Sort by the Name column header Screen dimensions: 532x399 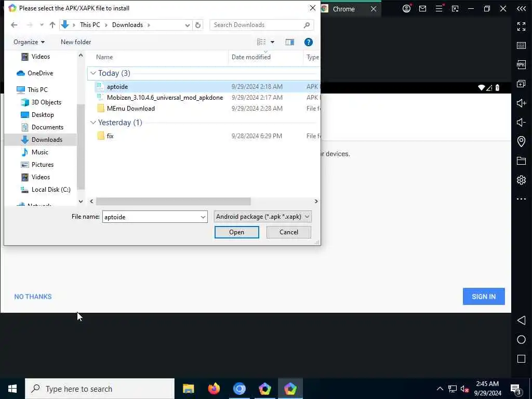click(x=104, y=57)
